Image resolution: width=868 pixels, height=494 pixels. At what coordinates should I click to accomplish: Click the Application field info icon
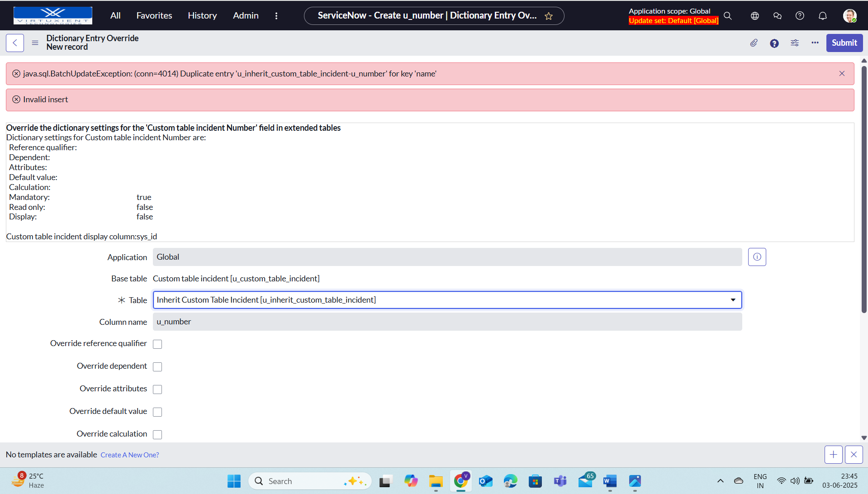click(x=757, y=257)
